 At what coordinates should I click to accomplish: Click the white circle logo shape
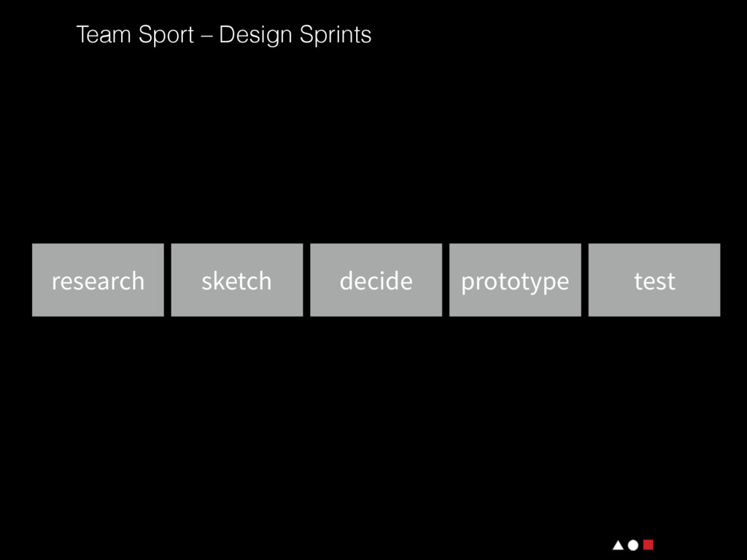633,545
